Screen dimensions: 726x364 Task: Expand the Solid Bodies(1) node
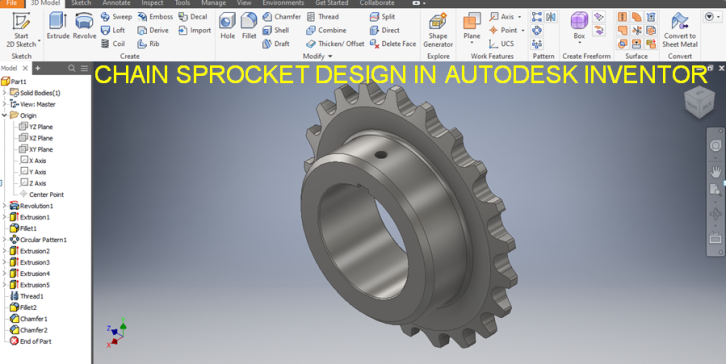pos(5,93)
